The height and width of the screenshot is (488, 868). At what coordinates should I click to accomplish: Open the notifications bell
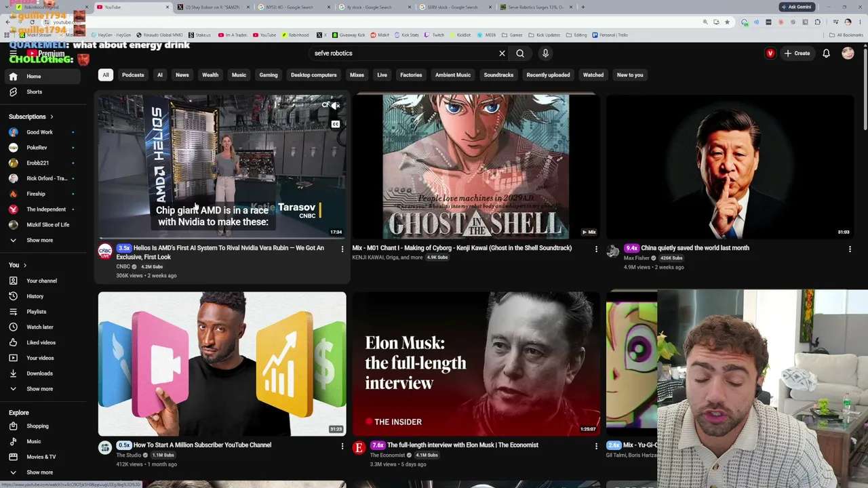(x=826, y=54)
